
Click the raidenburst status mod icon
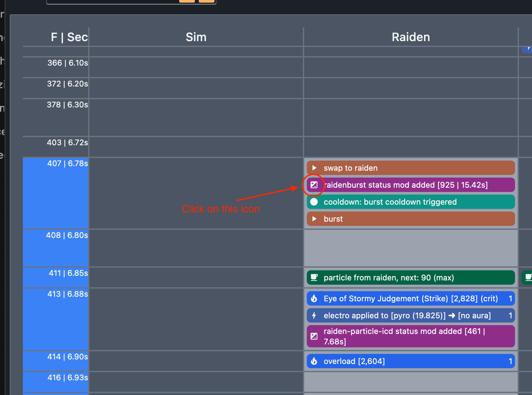tap(314, 185)
